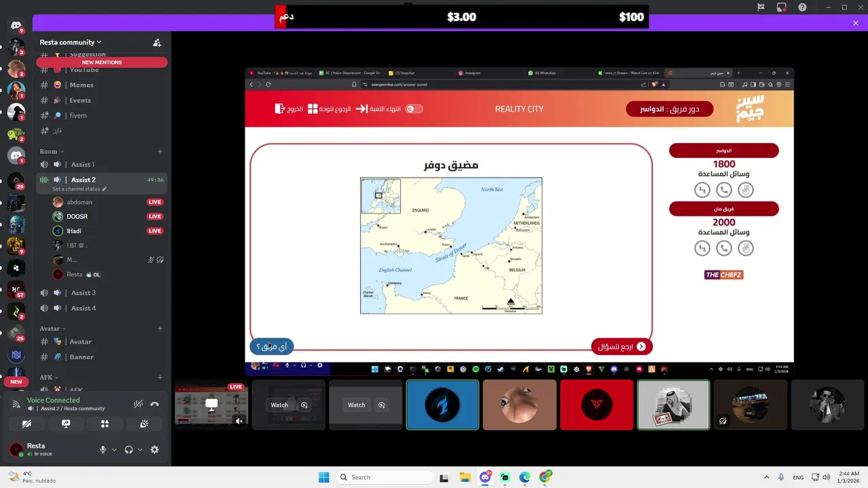This screenshot has height=488, width=868.
Task: Click ارجع للسؤال button in stream
Action: (x=622, y=346)
